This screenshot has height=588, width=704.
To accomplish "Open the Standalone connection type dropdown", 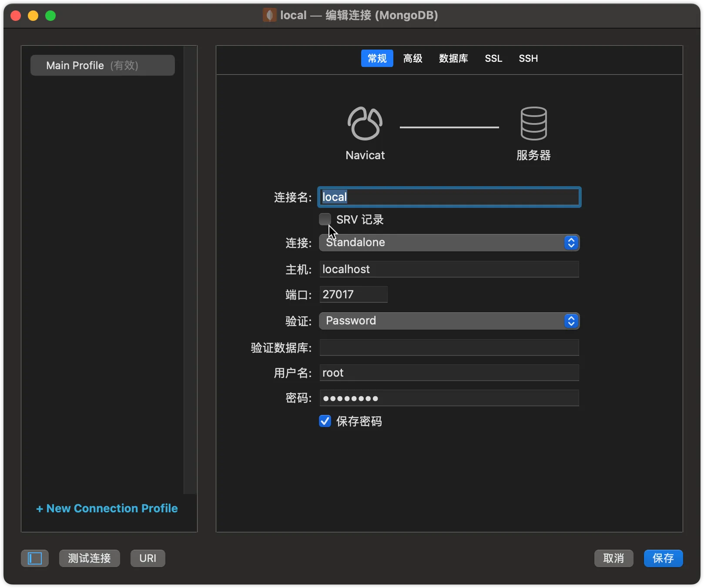I will 449,243.
